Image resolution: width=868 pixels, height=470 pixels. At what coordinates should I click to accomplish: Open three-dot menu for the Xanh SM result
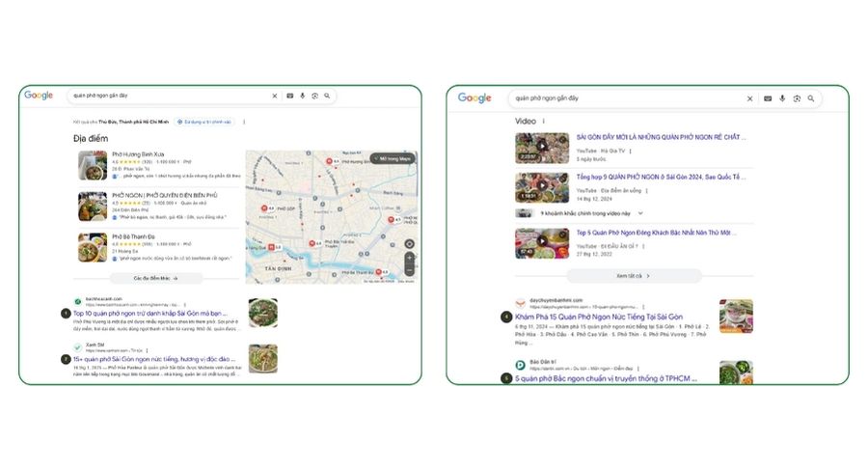click(148, 350)
